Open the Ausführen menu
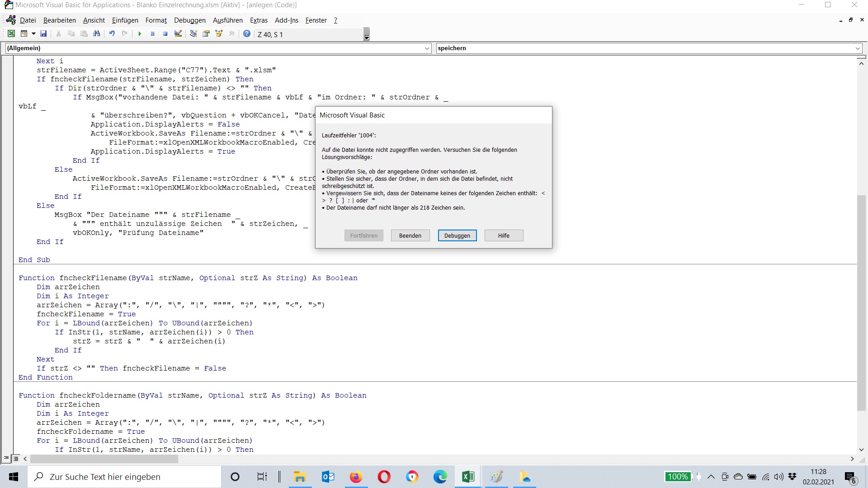This screenshot has height=488, width=868. pyautogui.click(x=228, y=20)
